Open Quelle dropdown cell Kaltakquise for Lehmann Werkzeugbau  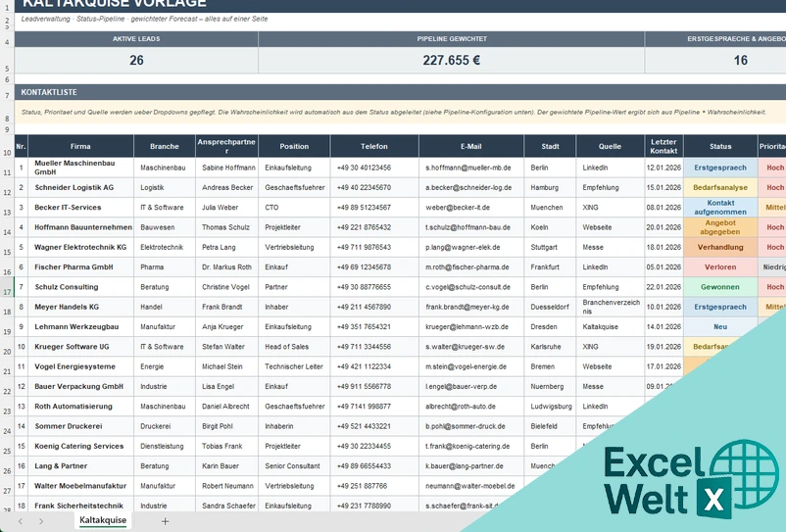(x=610, y=326)
